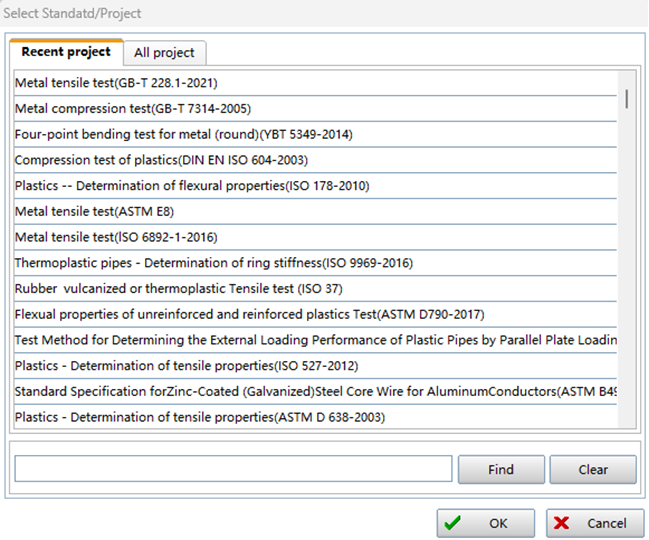The height and width of the screenshot is (540, 649).
Task: Select Metal tensile test (GB-T 228.1-2021)
Action: [x=116, y=83]
